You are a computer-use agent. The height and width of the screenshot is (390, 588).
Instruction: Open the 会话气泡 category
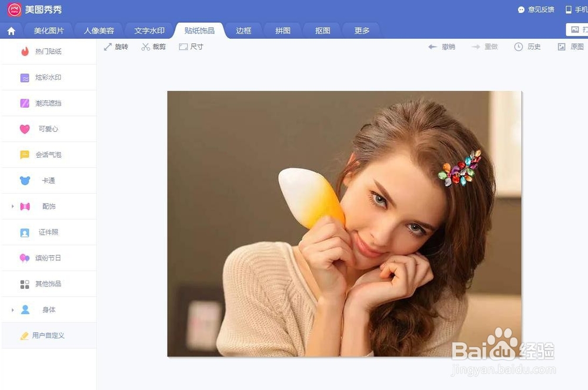point(49,155)
